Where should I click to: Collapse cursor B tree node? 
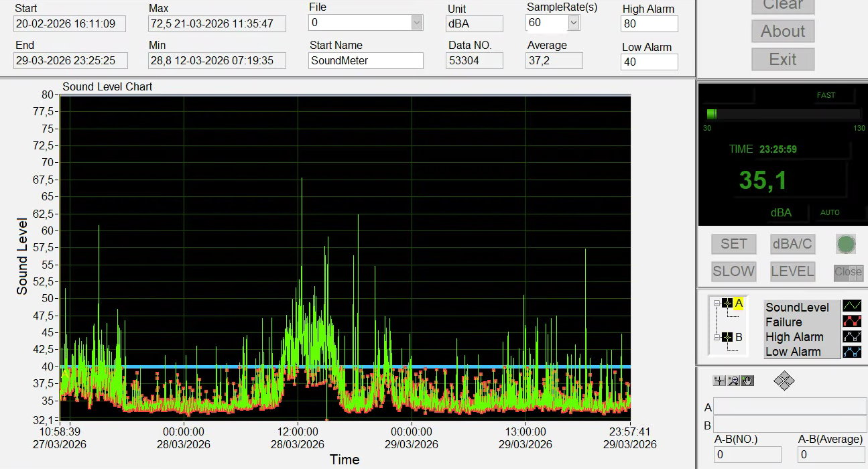pyautogui.click(x=717, y=338)
